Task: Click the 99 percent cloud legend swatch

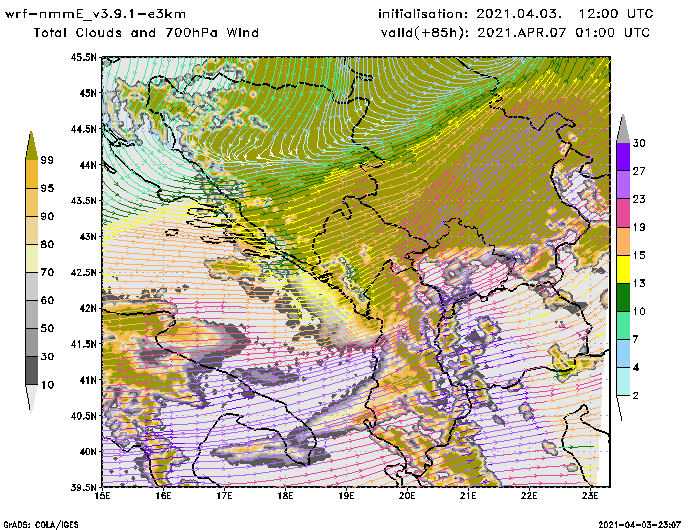Action: point(31,146)
